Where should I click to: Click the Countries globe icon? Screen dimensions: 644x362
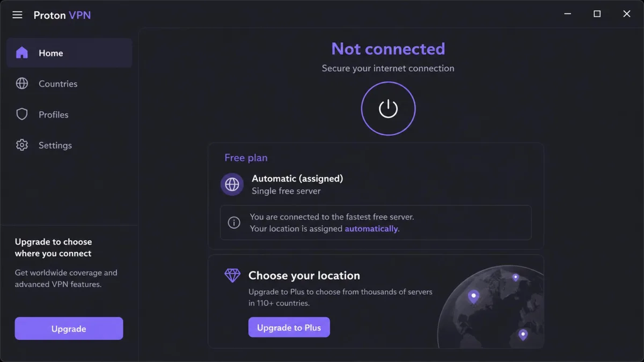coord(22,84)
